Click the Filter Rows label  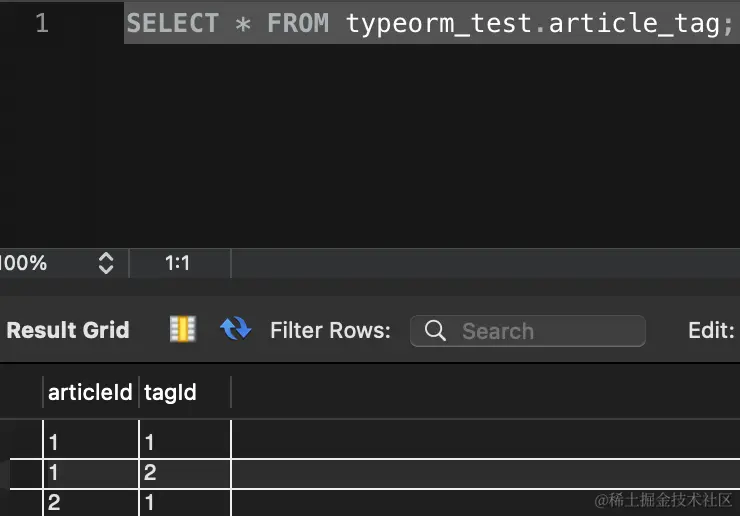coord(330,331)
